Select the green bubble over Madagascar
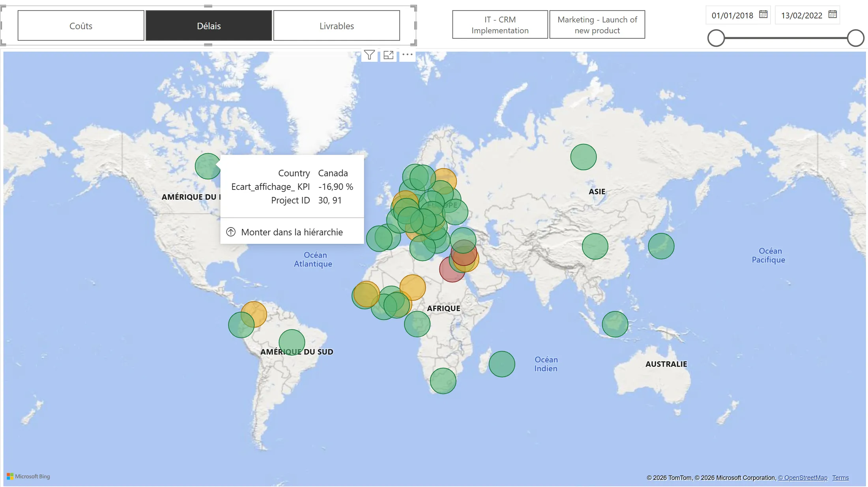This screenshot has height=487, width=868. pos(501,364)
